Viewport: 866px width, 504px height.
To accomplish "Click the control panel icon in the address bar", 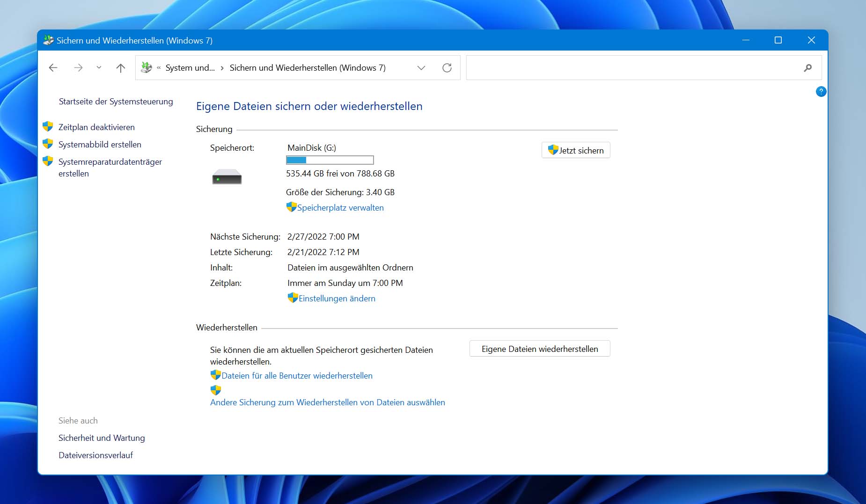I will [147, 68].
